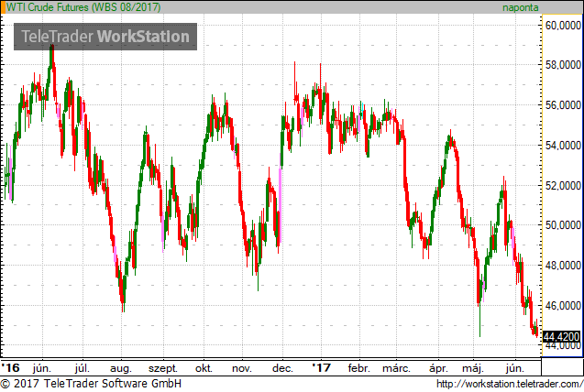Click the 50,0000 price axis label
This screenshot has width=584, height=392.
pyautogui.click(x=563, y=225)
